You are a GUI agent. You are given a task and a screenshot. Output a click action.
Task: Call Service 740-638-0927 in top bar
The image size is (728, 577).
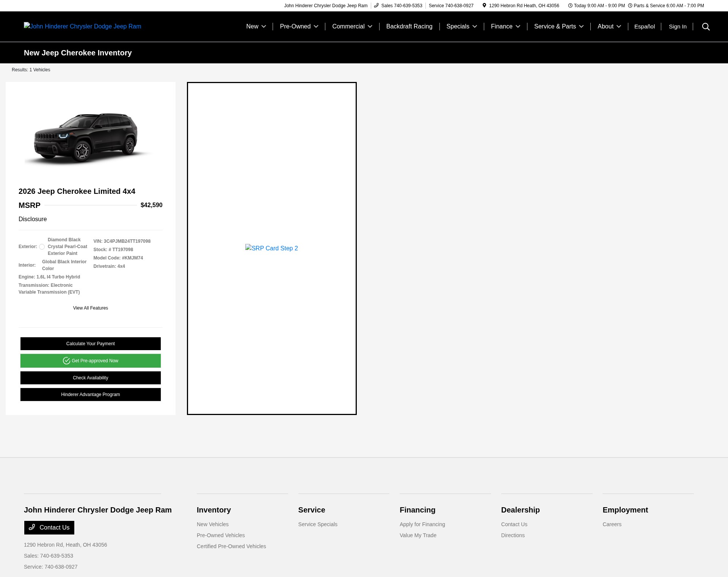(451, 6)
